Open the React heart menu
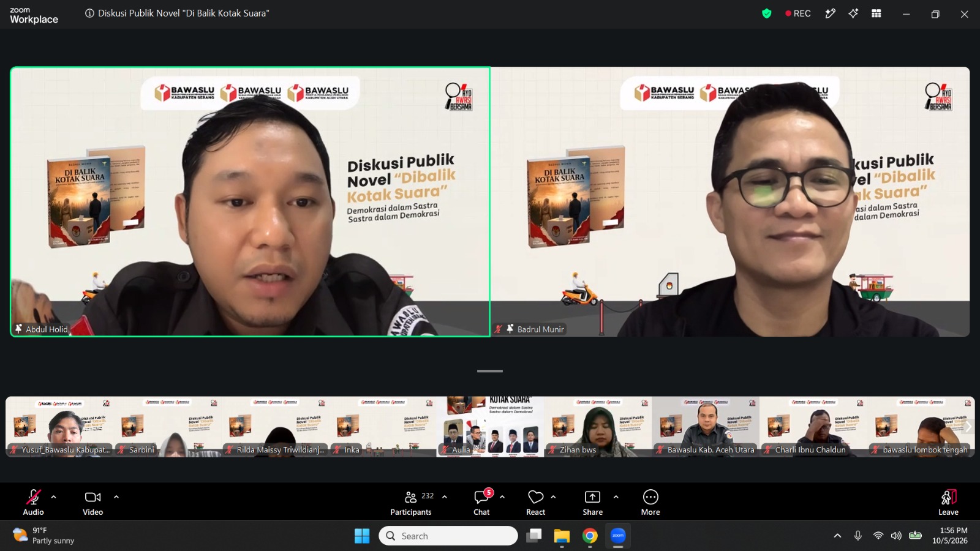The width and height of the screenshot is (980, 551). coord(536,502)
